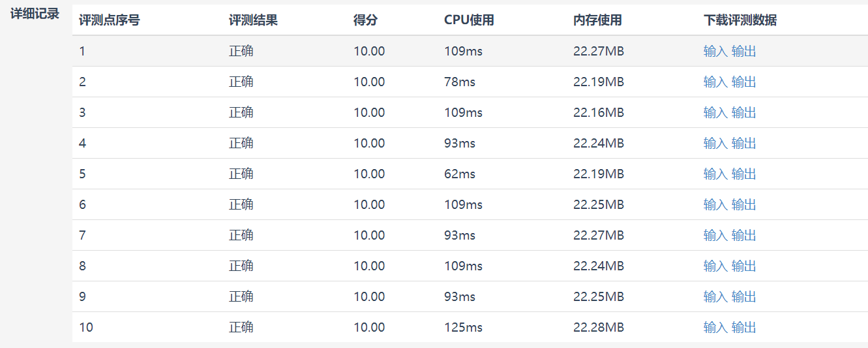Download input for test point 9
This screenshot has width=868, height=348.
715,296
